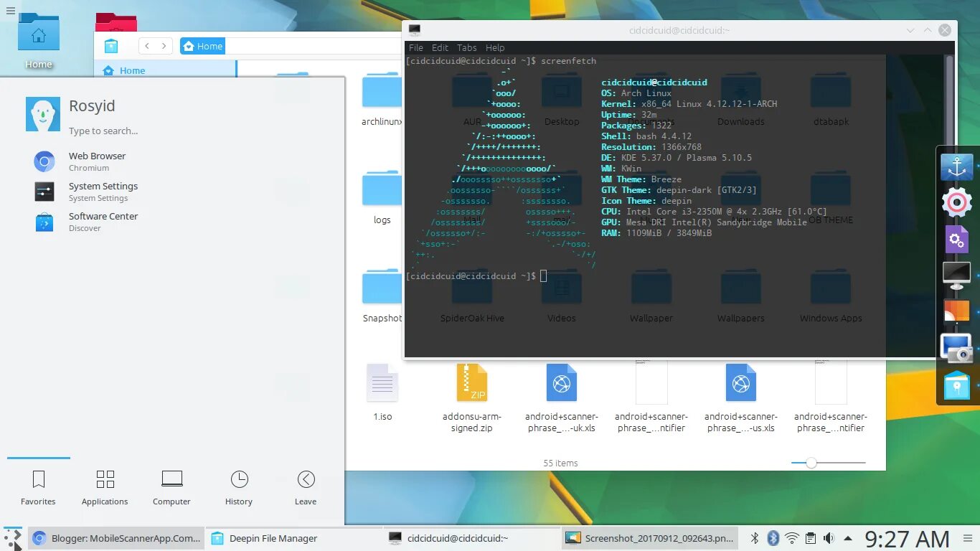
Task: Open the Edit menu in terminal
Action: coord(440,47)
